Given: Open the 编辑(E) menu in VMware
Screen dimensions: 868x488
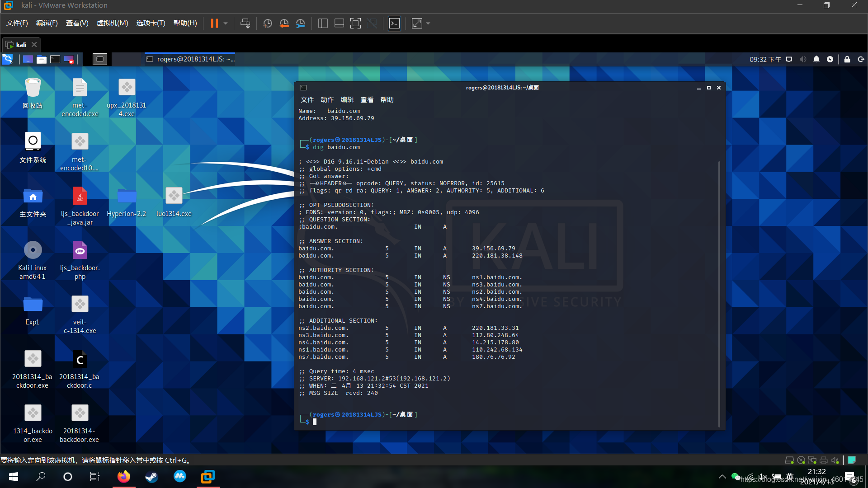Looking at the screenshot, I should pos(47,23).
